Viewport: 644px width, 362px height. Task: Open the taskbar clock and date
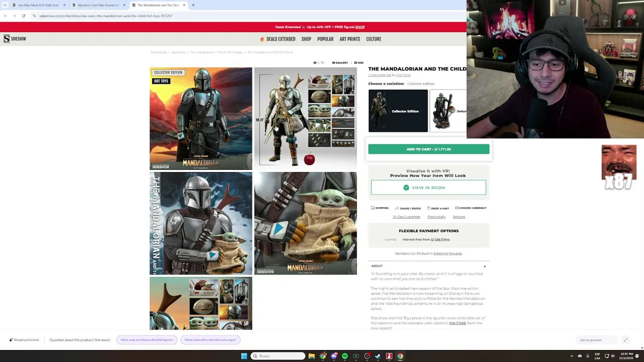click(626, 356)
